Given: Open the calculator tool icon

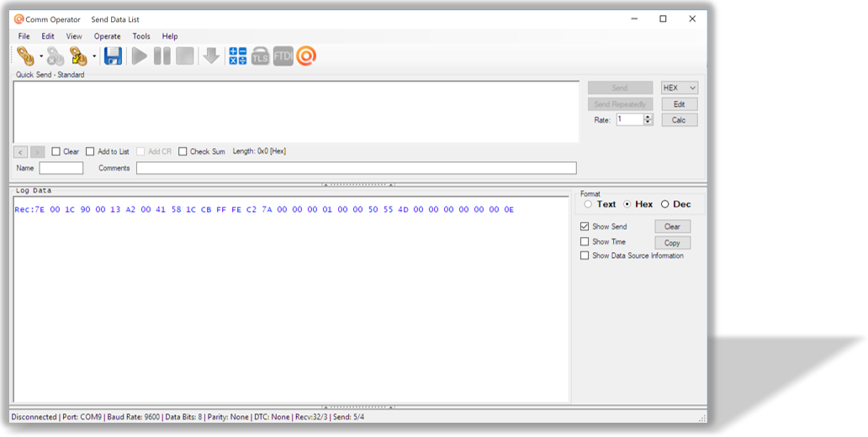Looking at the screenshot, I should point(238,55).
